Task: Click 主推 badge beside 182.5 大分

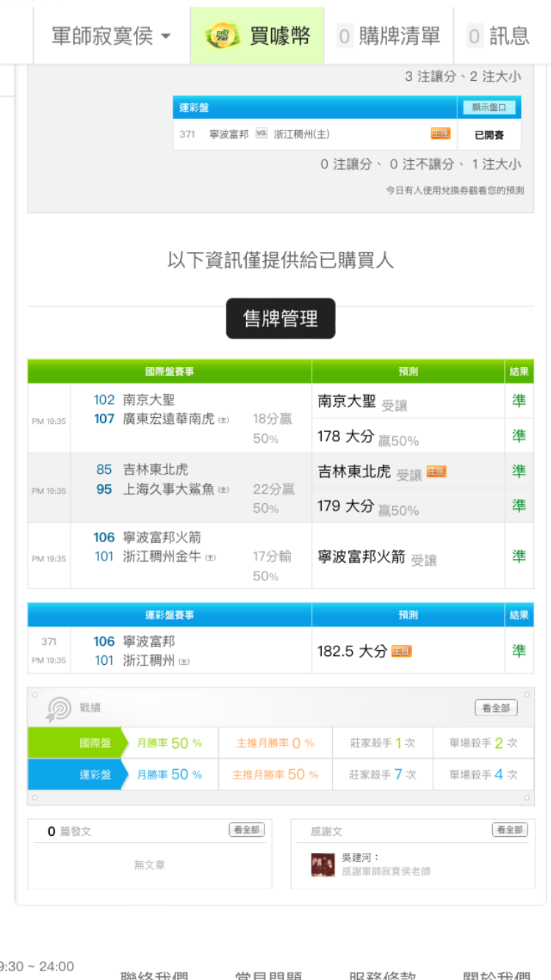Action: coord(401,651)
